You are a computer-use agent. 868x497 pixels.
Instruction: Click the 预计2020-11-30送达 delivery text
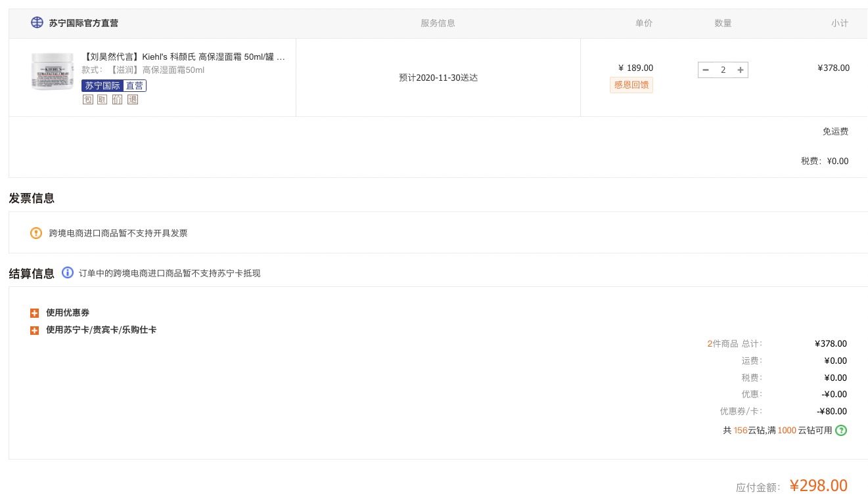pos(438,77)
